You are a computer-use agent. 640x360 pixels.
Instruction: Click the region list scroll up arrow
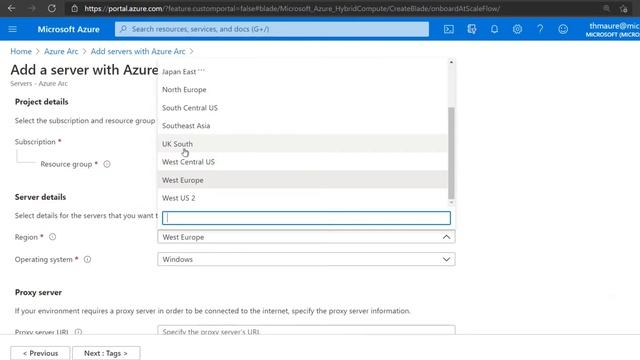point(451,62)
